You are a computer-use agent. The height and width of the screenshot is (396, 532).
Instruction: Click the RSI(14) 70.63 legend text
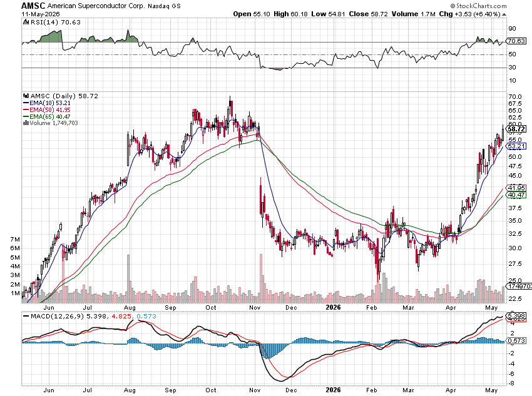56,22
